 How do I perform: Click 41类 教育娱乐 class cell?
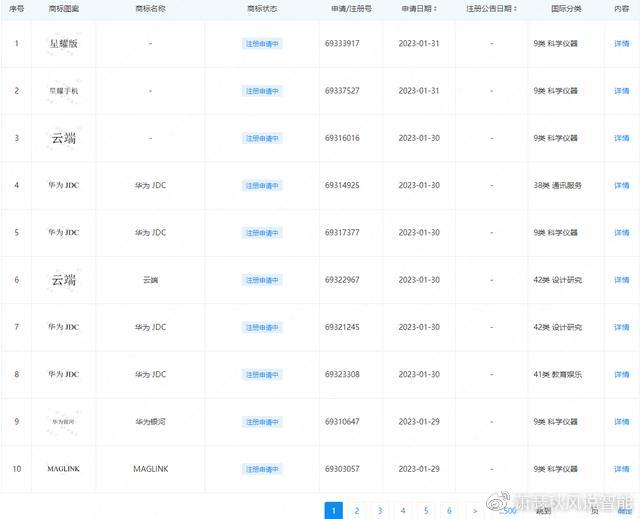pos(558,374)
